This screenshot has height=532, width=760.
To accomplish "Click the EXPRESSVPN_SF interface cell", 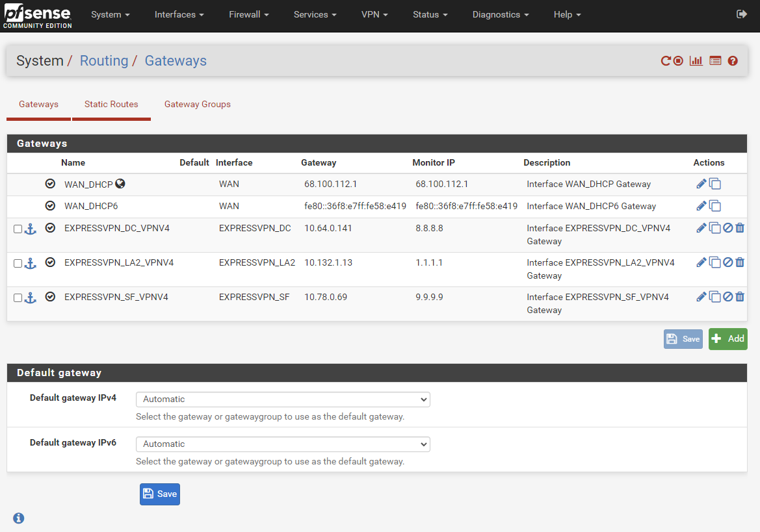I will 254,297.
